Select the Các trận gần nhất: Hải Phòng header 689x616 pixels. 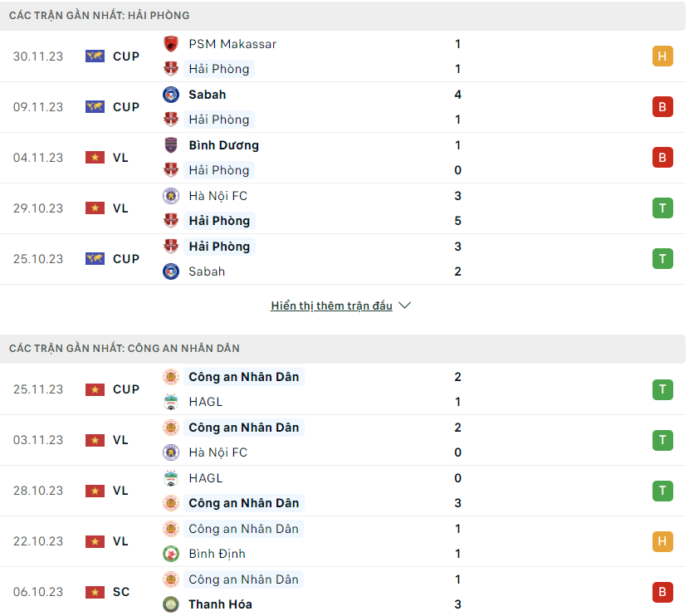(343, 16)
